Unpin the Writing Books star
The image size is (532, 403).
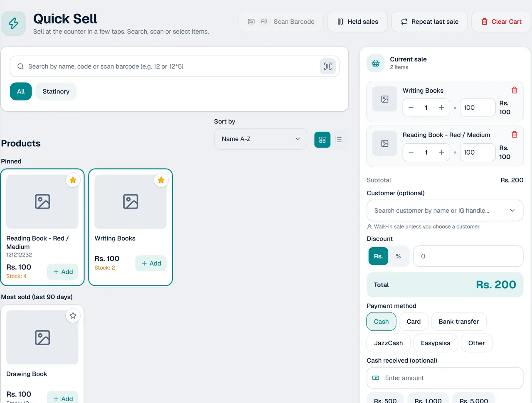[161, 180]
